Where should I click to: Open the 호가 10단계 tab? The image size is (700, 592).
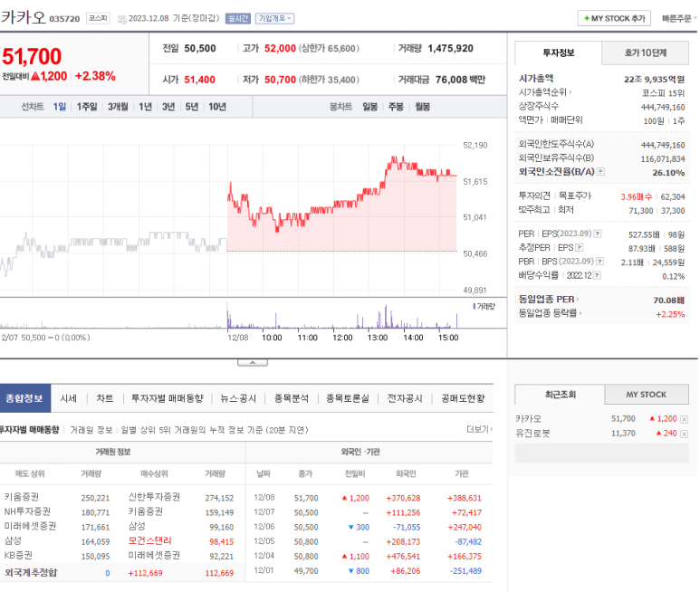[x=645, y=53]
